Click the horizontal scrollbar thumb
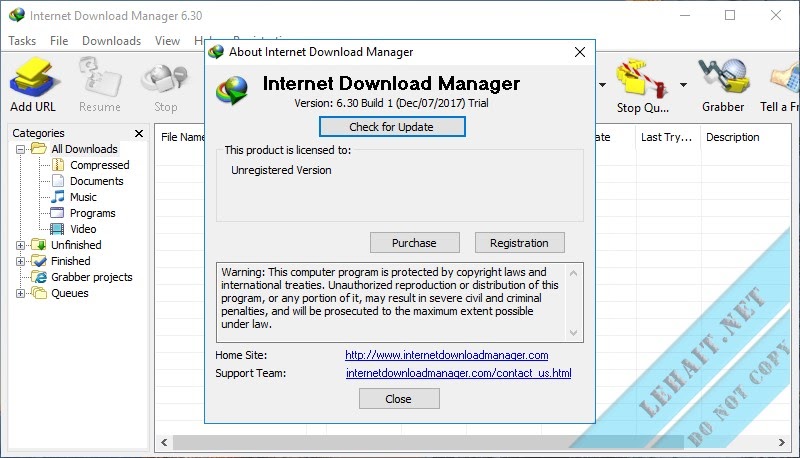Image resolution: width=800 pixels, height=458 pixels. click(428, 442)
